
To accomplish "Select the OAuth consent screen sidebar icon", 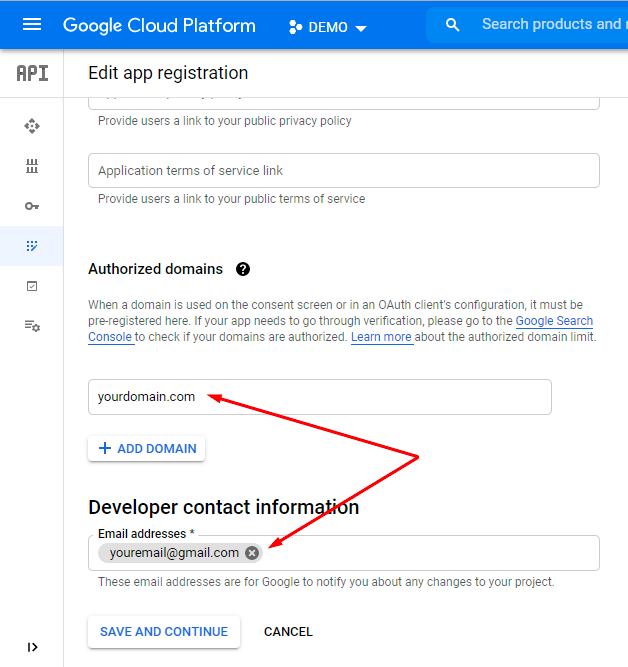I will [32, 246].
